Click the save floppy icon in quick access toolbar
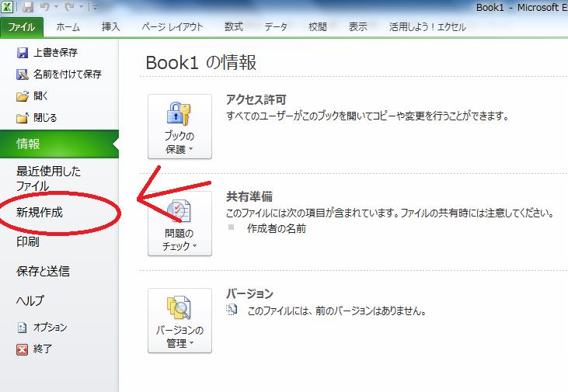568x392 pixels. click(x=28, y=7)
